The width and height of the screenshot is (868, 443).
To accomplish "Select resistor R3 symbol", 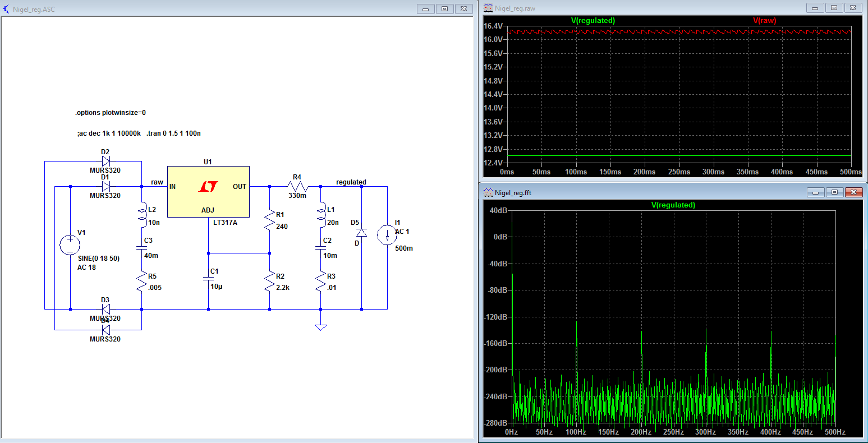I will 321,282.
